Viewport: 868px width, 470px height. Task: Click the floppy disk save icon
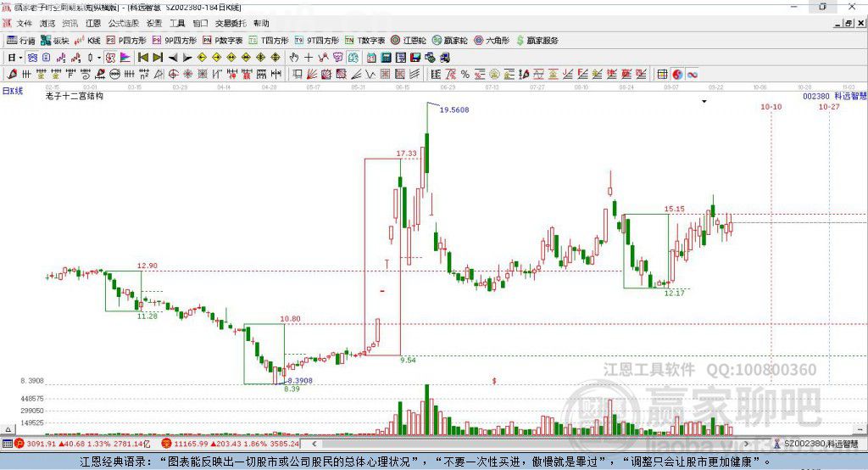coord(415,58)
